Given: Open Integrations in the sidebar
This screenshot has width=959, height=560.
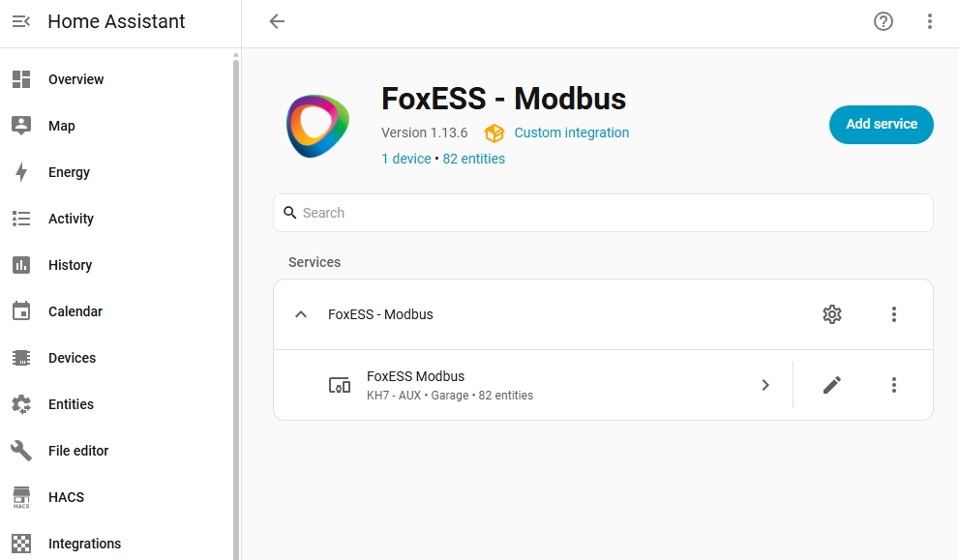Looking at the screenshot, I should point(116,544).
